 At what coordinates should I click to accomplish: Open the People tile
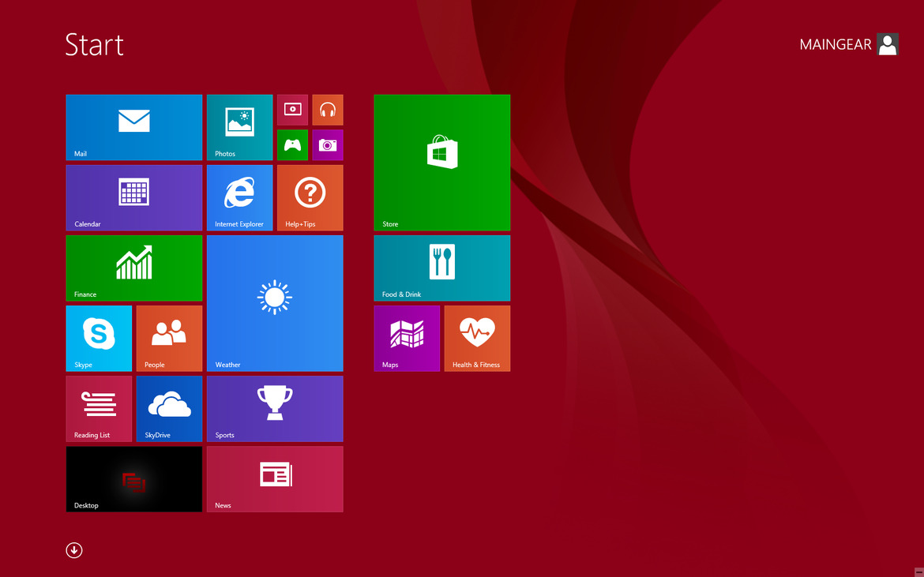(169, 339)
